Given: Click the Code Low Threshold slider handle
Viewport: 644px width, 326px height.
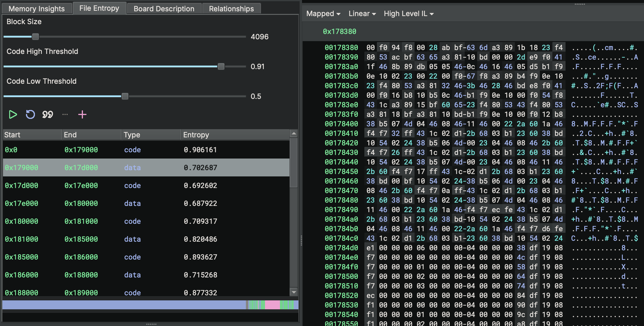Looking at the screenshot, I should tap(125, 96).
